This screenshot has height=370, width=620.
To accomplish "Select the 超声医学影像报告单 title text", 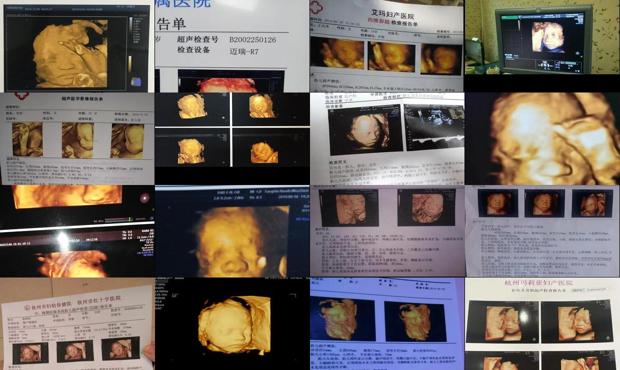I will click(82, 99).
